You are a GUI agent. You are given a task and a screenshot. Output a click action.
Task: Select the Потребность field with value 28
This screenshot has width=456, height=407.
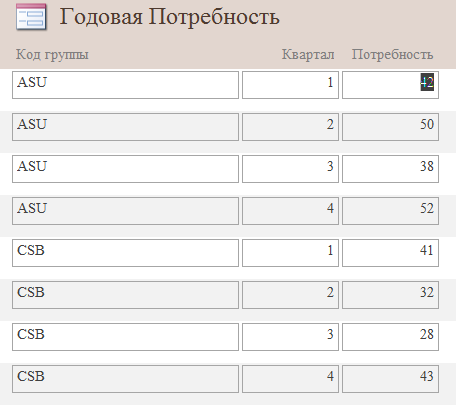click(390, 337)
